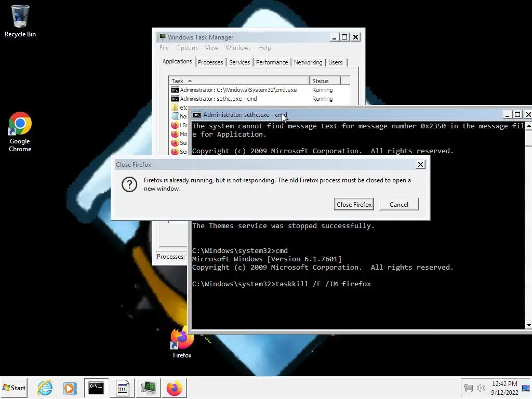Viewport: 532px width, 399px height.
Task: Click the cmd window system menu icon
Action: (197, 115)
